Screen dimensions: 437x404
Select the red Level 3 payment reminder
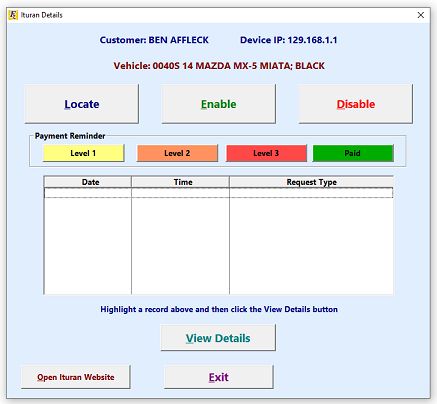click(266, 153)
